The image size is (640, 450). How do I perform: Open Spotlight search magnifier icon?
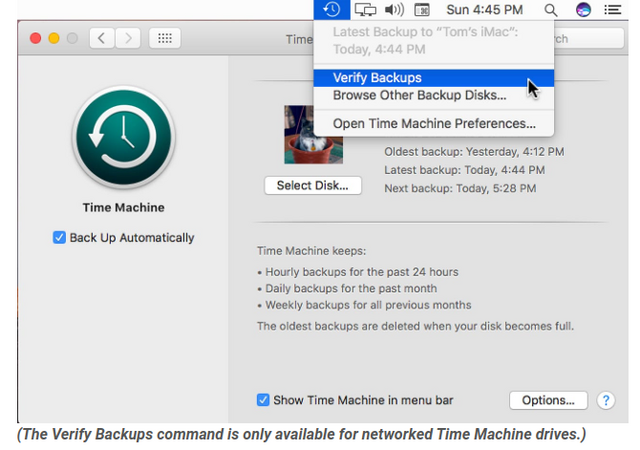(551, 10)
